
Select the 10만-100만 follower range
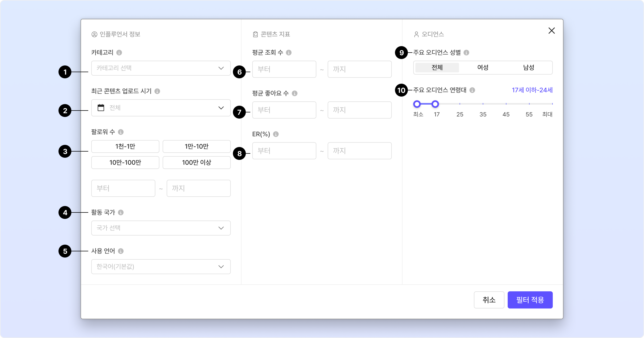(125, 163)
